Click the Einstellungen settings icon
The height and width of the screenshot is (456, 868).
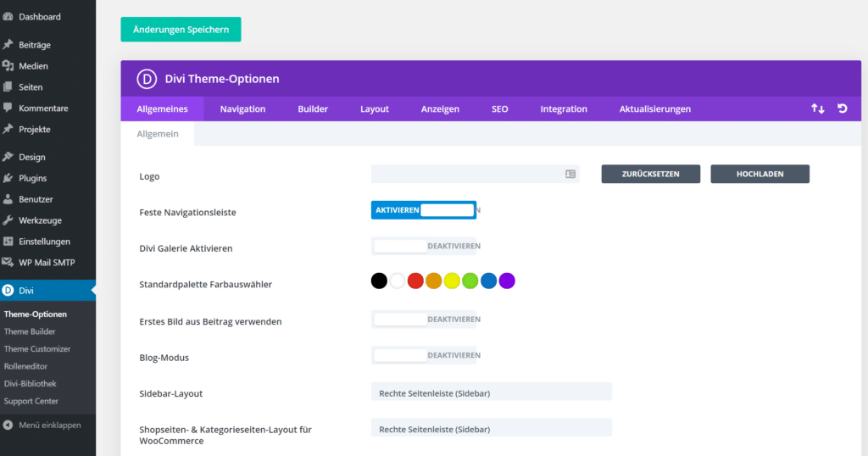tap(8, 242)
